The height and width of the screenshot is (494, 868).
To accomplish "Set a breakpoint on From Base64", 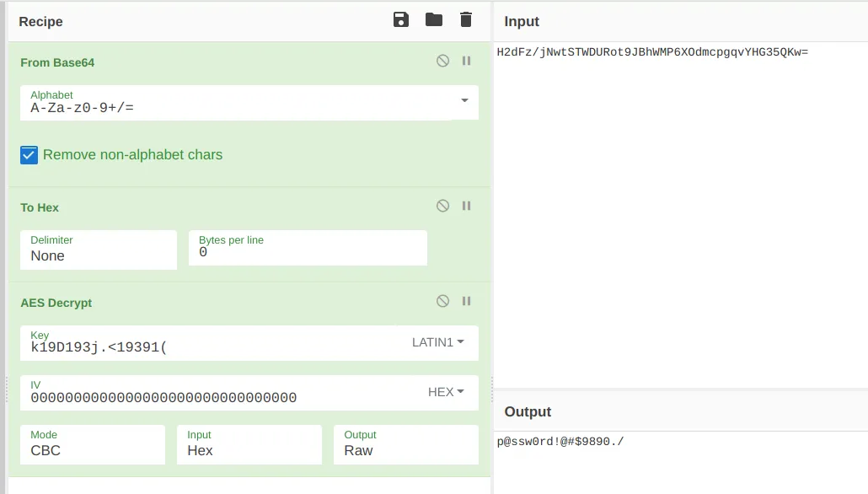I will click(467, 61).
